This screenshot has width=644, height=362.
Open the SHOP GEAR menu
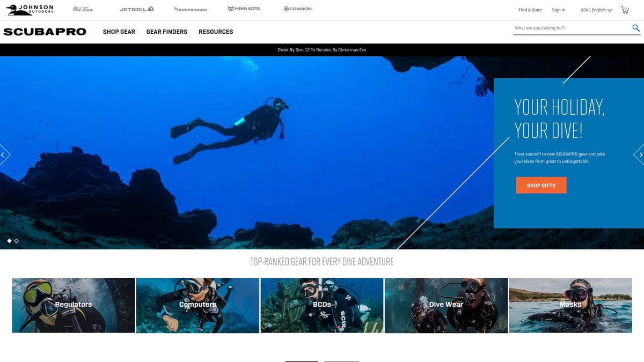(x=119, y=32)
